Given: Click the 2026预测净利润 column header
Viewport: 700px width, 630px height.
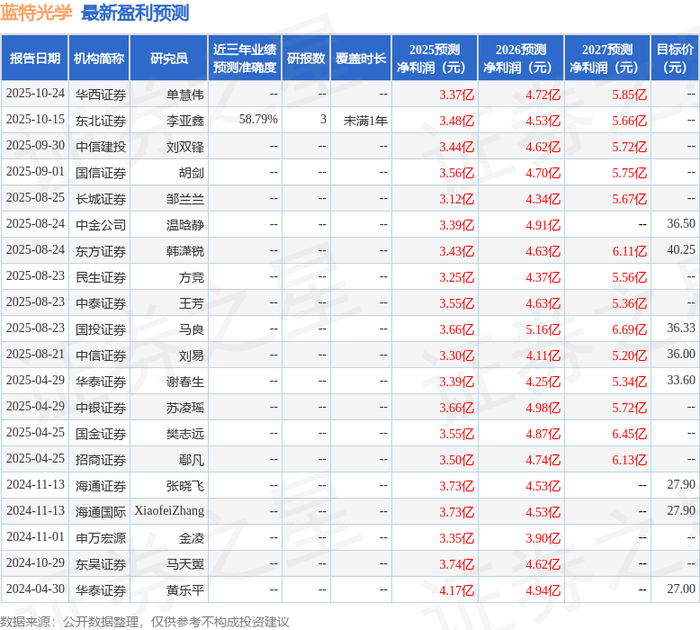Looking at the screenshot, I should tap(521, 58).
